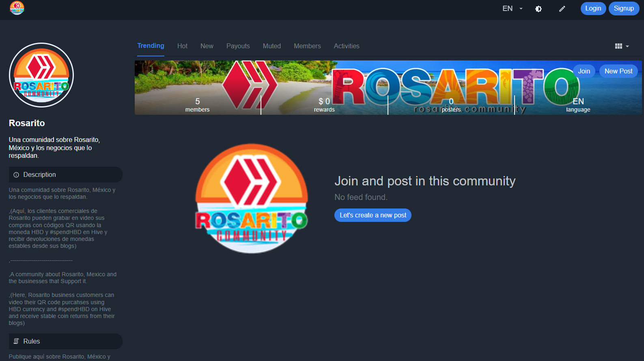644x361 pixels.
Task: Expand the Description section header
Action: click(66, 175)
